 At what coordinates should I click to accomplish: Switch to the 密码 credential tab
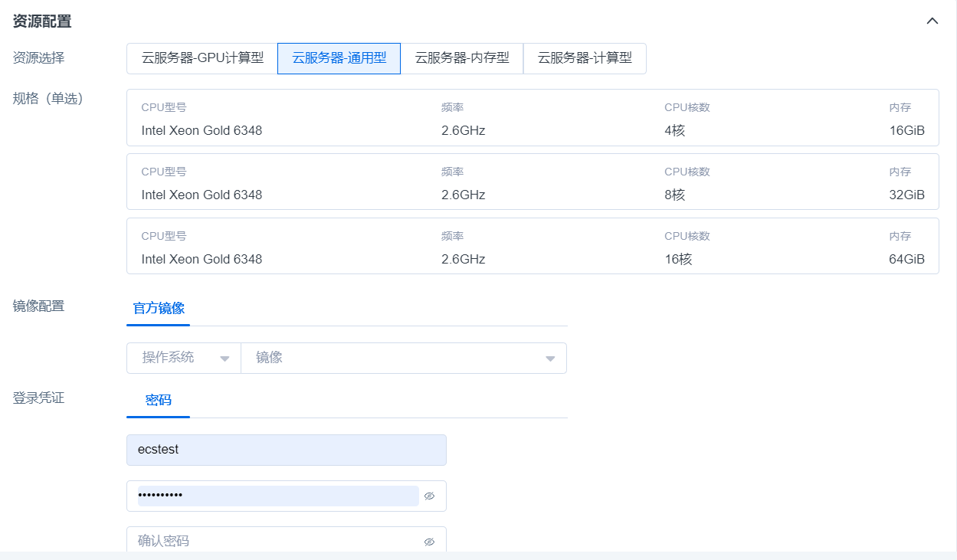pyautogui.click(x=159, y=400)
